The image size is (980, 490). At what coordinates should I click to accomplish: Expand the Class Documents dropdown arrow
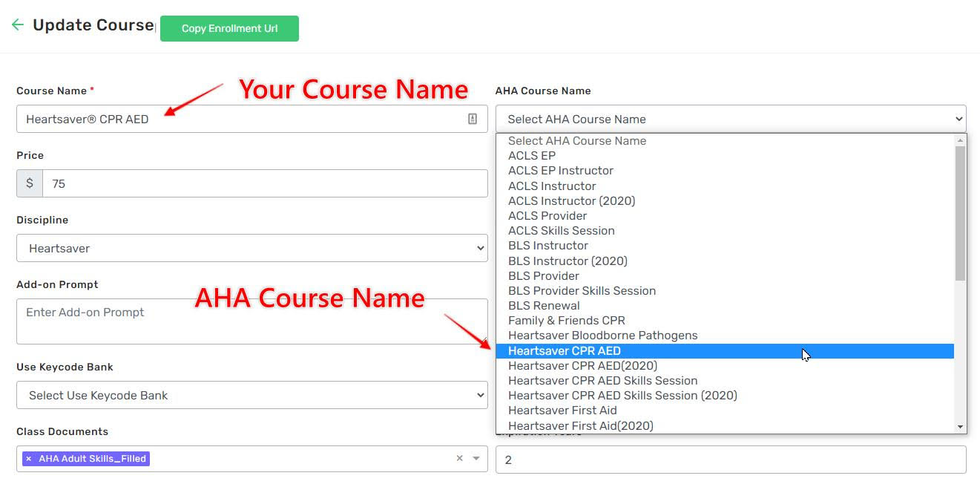[476, 459]
